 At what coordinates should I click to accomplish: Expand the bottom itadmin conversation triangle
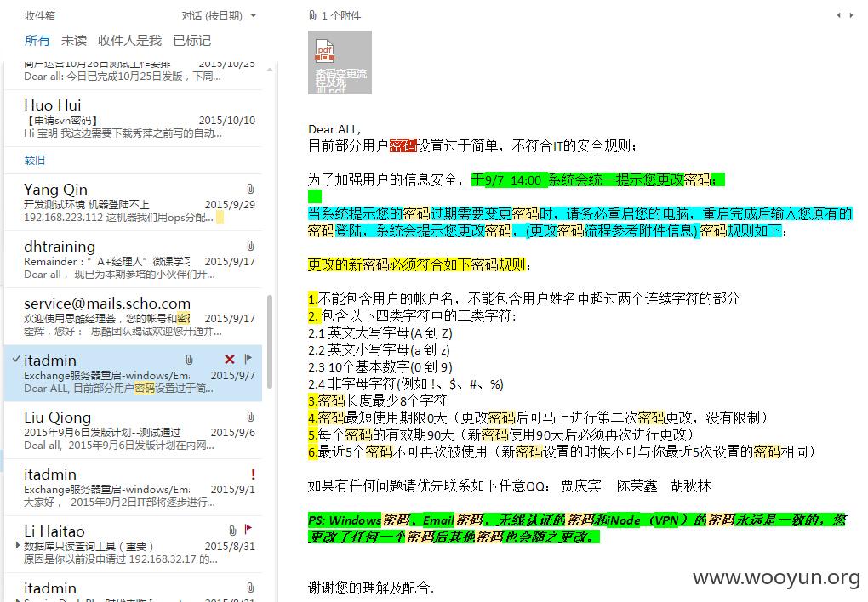pos(18,599)
